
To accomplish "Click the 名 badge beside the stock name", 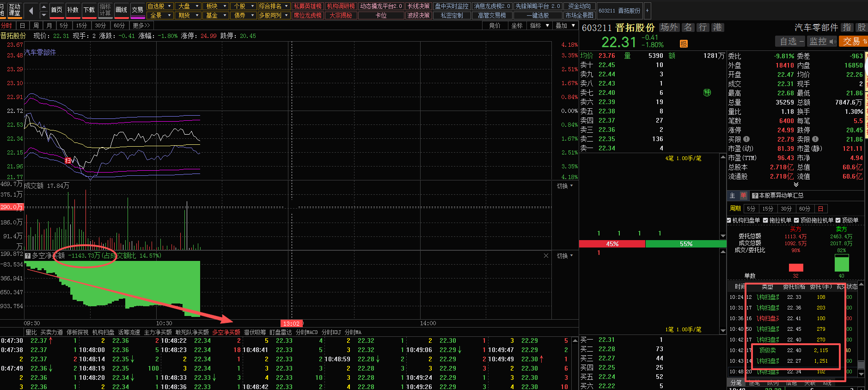I will coord(688,27).
